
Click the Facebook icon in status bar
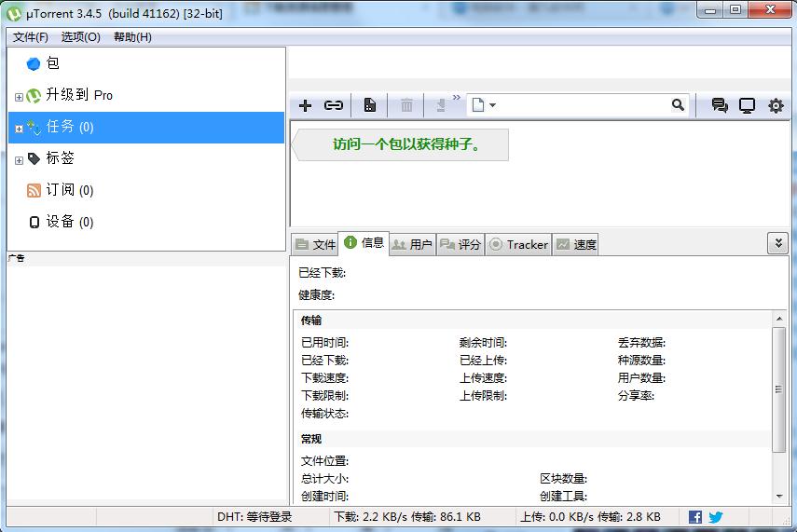pos(695,517)
